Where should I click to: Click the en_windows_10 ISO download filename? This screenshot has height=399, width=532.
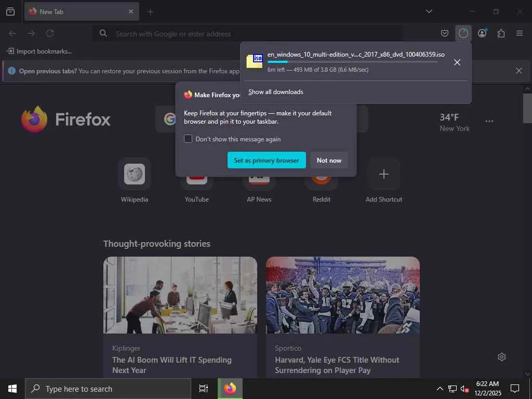tap(356, 54)
